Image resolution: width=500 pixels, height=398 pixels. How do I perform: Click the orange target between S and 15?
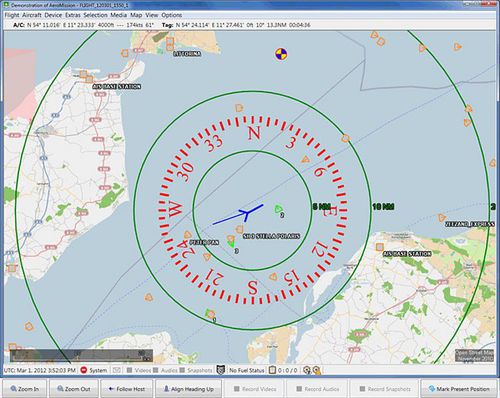273,276
